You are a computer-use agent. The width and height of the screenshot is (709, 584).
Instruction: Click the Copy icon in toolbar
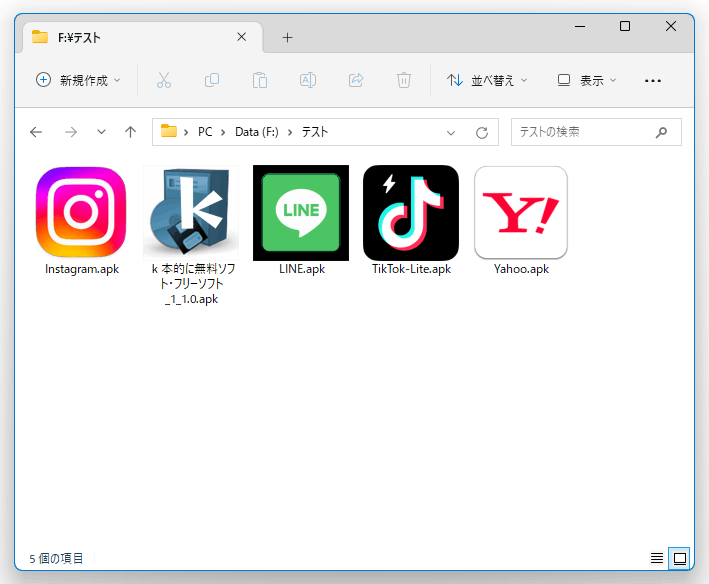[212, 80]
